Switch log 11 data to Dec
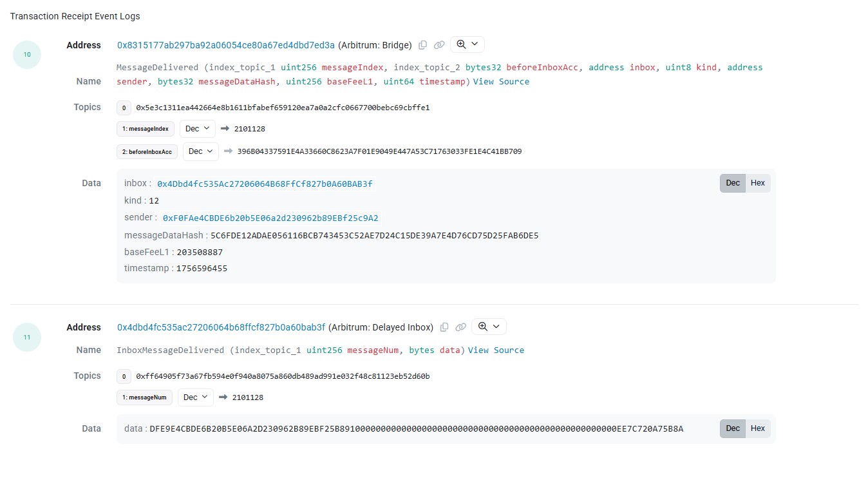The image size is (868, 478). (x=733, y=428)
